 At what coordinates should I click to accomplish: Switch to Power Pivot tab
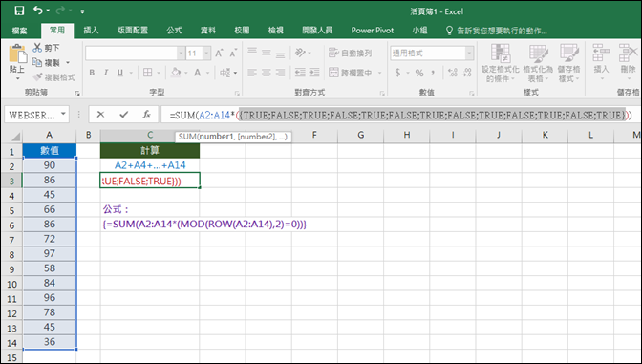pos(373,31)
